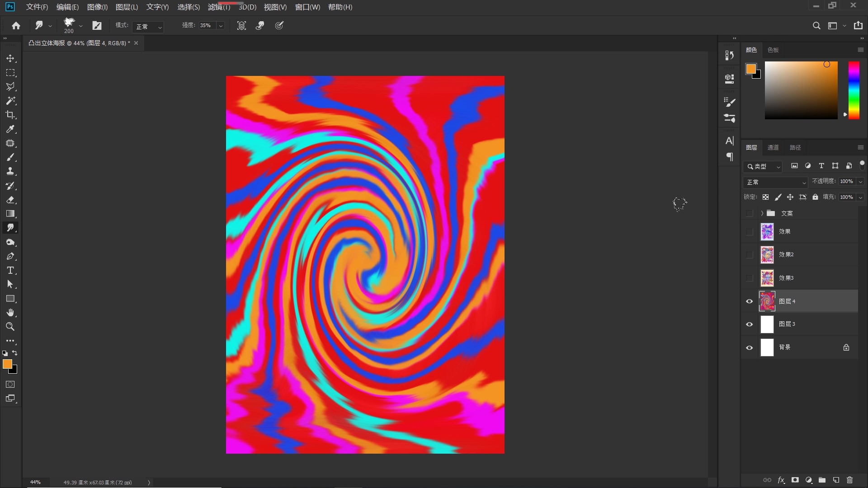Select the Eyedropper tool

(x=10, y=129)
